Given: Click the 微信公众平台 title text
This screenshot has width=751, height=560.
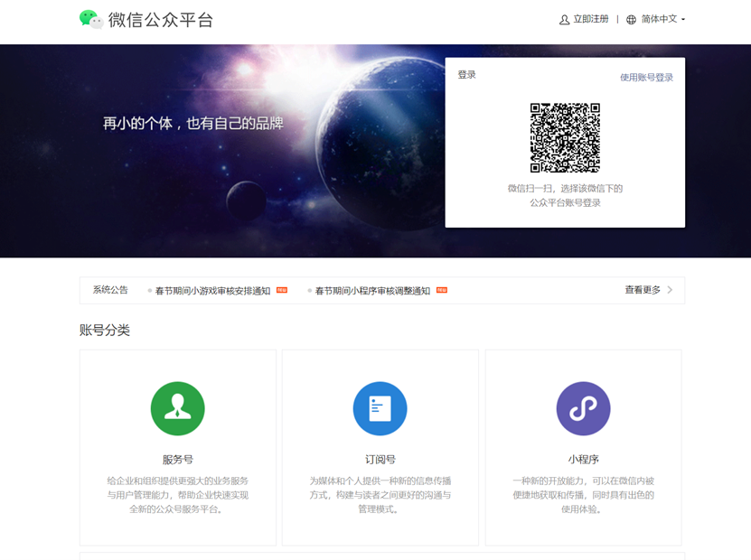Looking at the screenshot, I should [161, 20].
